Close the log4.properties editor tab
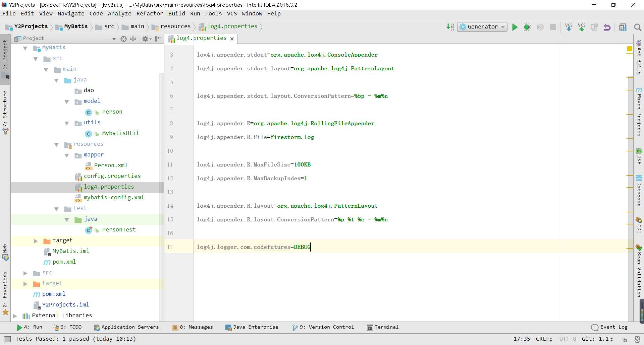Image resolution: width=644 pixels, height=345 pixels. pyautogui.click(x=232, y=39)
